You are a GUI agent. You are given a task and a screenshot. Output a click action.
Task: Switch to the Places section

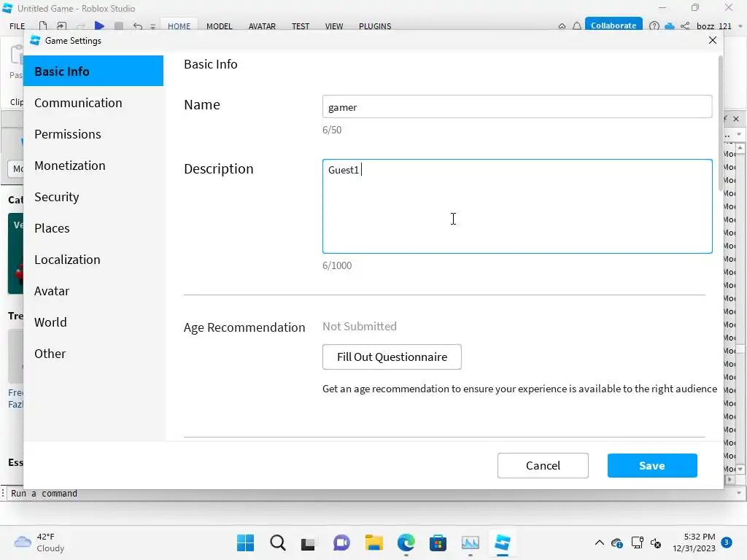coord(93,228)
